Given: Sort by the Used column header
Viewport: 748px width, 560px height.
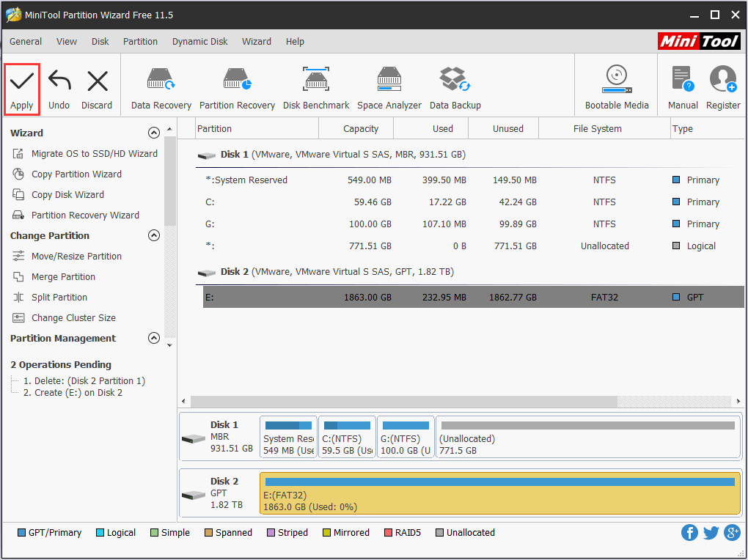Looking at the screenshot, I should (x=430, y=129).
